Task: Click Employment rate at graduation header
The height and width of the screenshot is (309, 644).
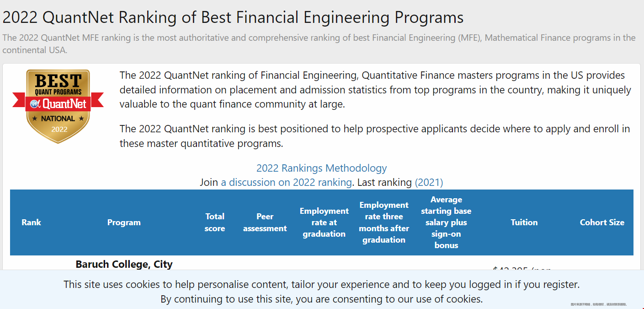Action: click(324, 222)
